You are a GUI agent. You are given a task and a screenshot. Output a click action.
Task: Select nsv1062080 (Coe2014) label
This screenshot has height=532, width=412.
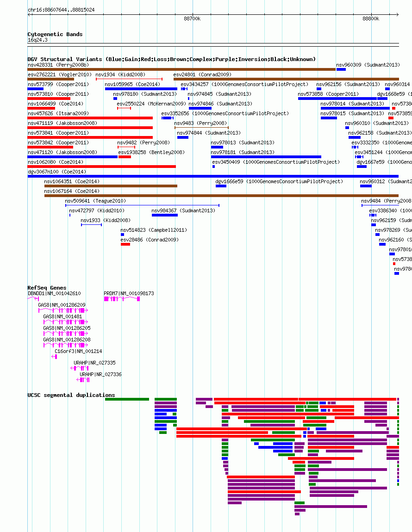tap(56, 162)
